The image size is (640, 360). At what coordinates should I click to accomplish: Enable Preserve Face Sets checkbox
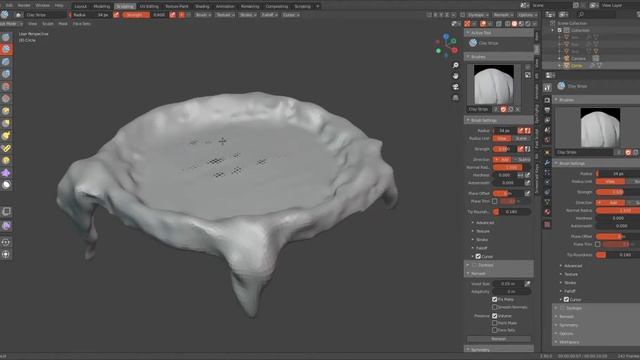tap(495, 330)
